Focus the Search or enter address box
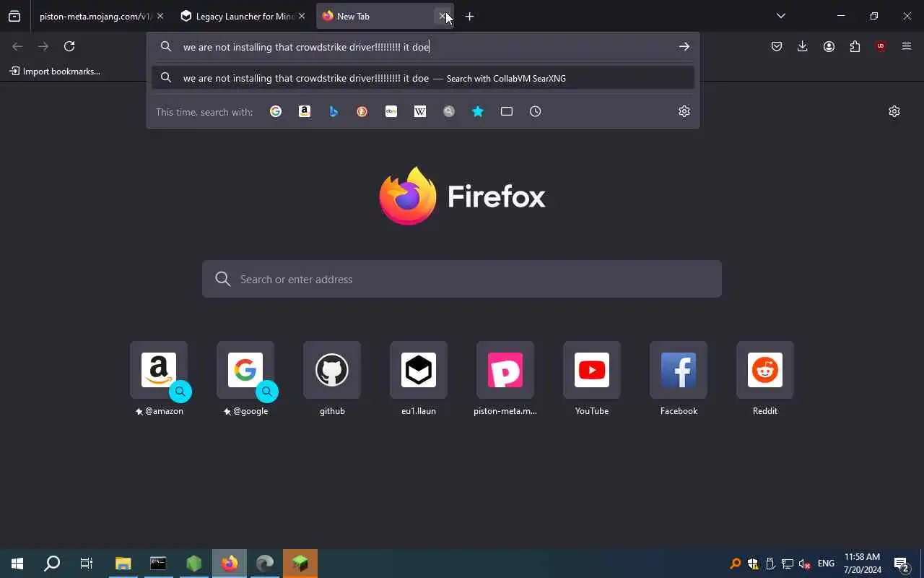This screenshot has width=924, height=578. pyautogui.click(x=462, y=279)
